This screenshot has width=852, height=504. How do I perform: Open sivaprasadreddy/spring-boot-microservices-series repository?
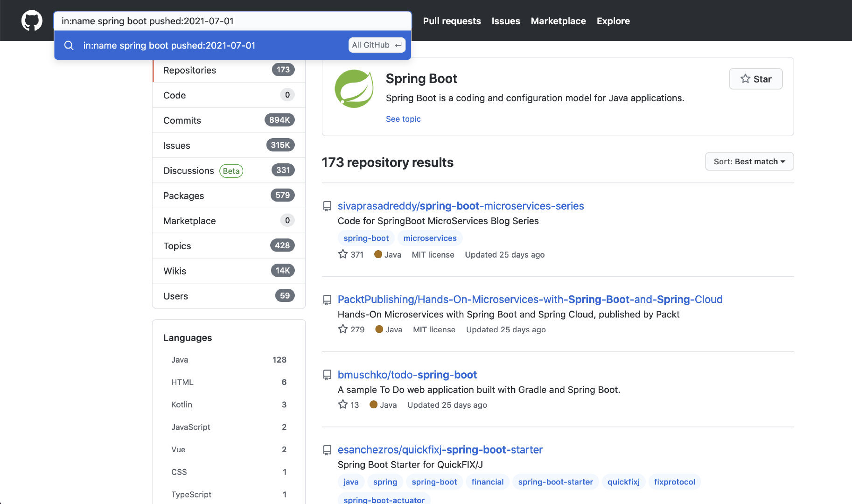click(461, 206)
